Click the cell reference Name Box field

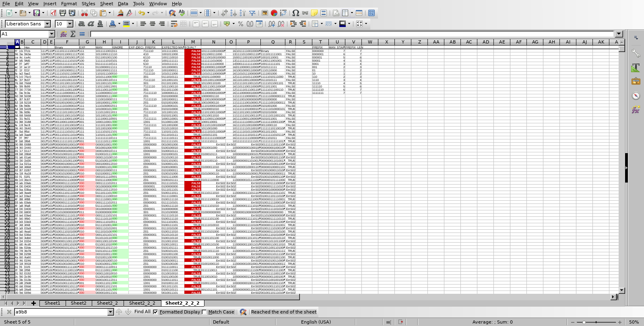tap(25, 34)
